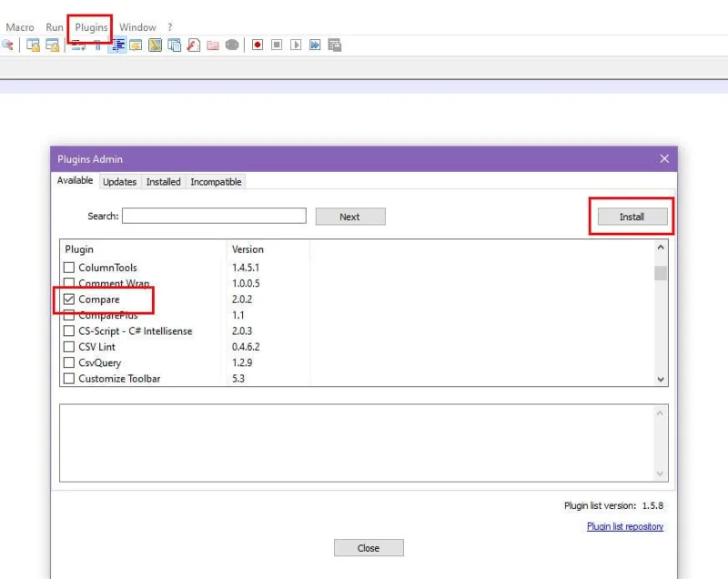This screenshot has width=728, height=579.
Task: Check the CSV Lint plugin checkbox
Action: (69, 346)
